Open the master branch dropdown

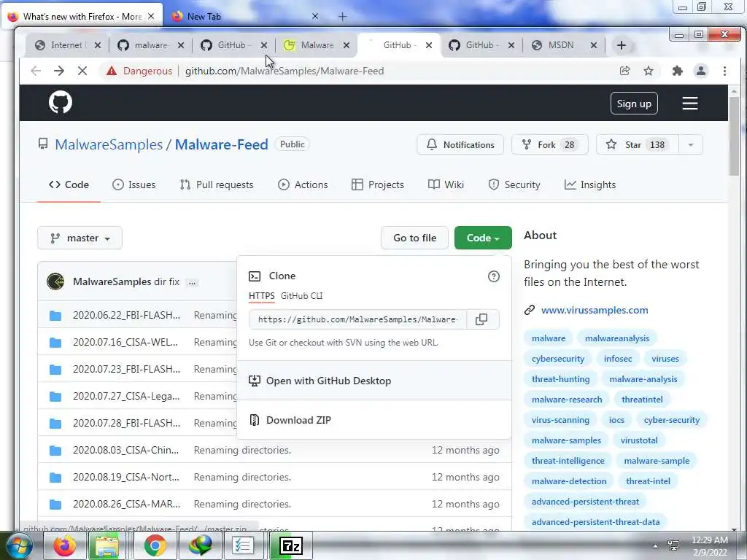(x=80, y=238)
